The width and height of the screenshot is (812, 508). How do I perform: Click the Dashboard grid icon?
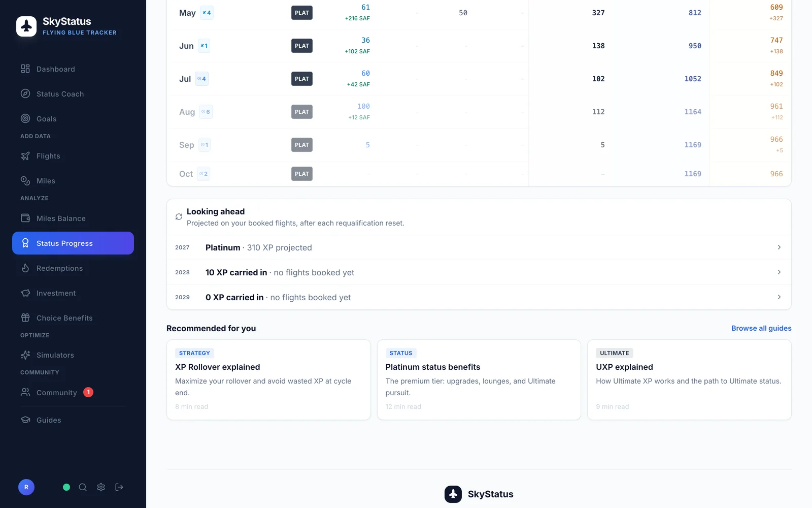(x=25, y=69)
